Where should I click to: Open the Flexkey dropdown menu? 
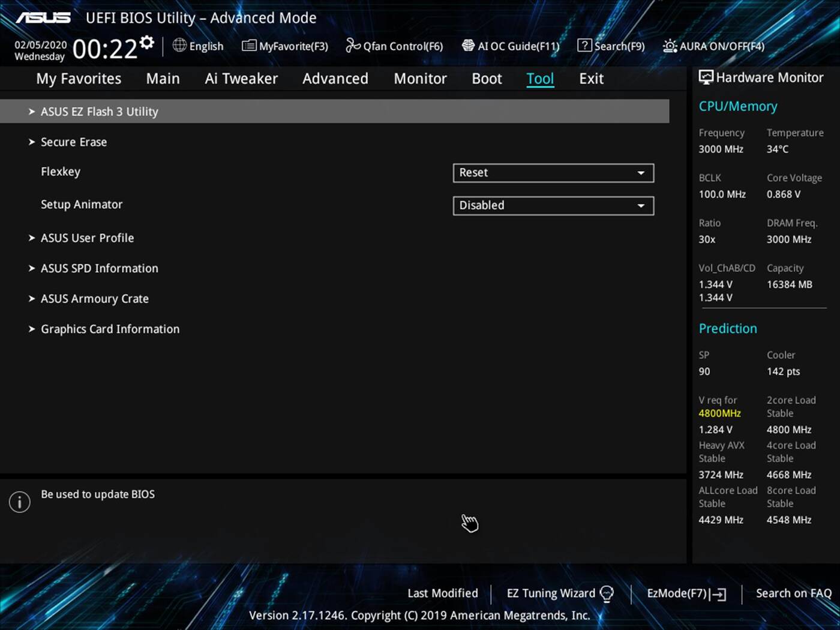pyautogui.click(x=642, y=173)
